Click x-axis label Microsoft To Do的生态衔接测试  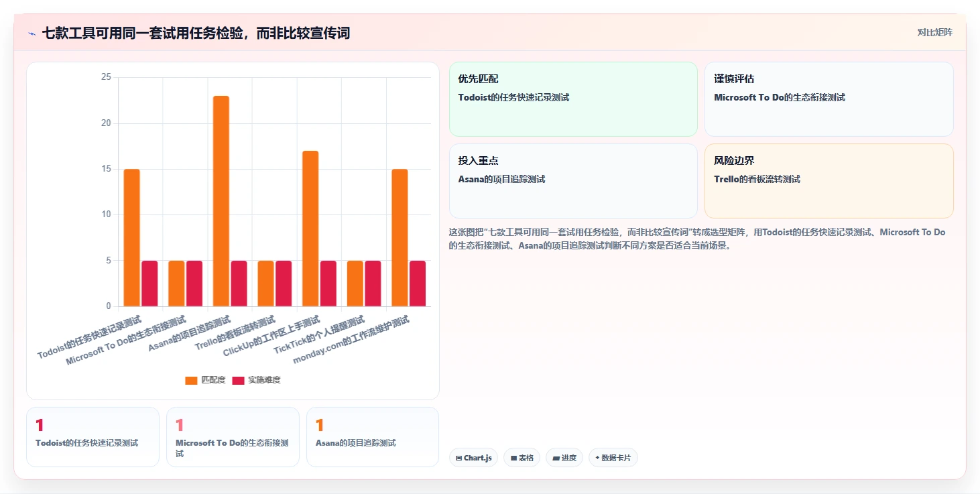pyautogui.click(x=125, y=340)
